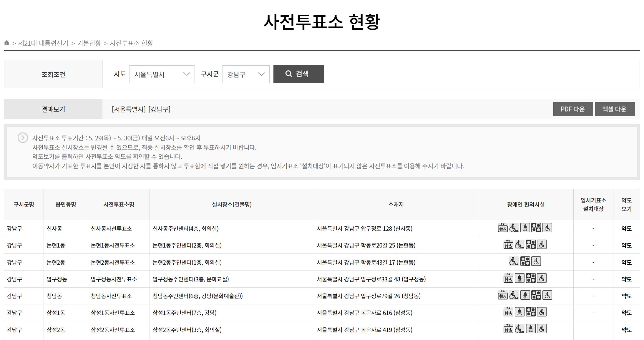This screenshot has height=340, width=644.
Task: Open 약도 map link for 신사동
Action: pos(626,229)
